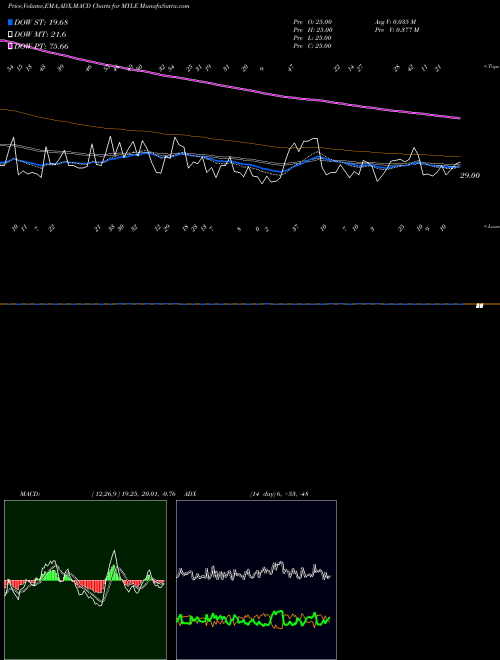
Task: Click the 29.00 price label
Action: [x=470, y=176]
